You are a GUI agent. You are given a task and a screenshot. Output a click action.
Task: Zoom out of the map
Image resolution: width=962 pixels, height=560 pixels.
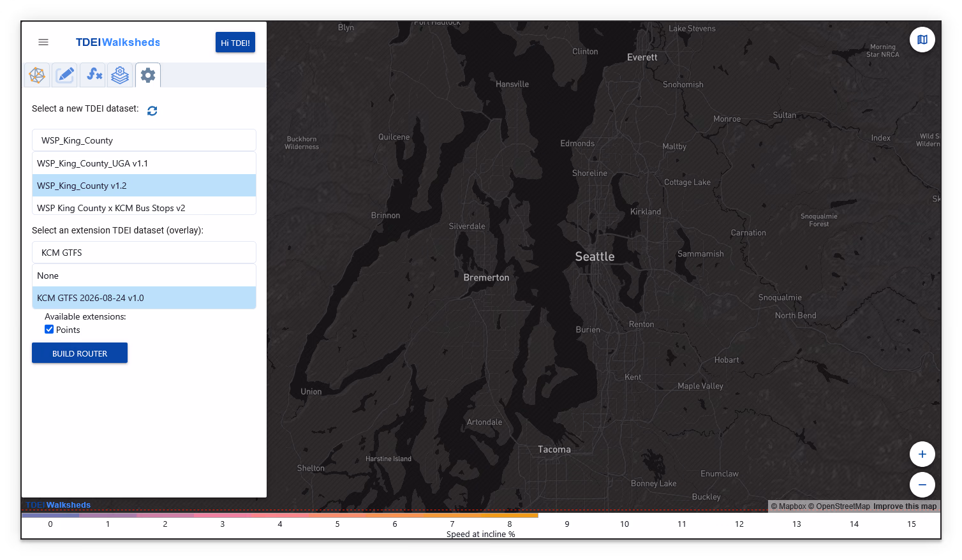click(x=922, y=485)
